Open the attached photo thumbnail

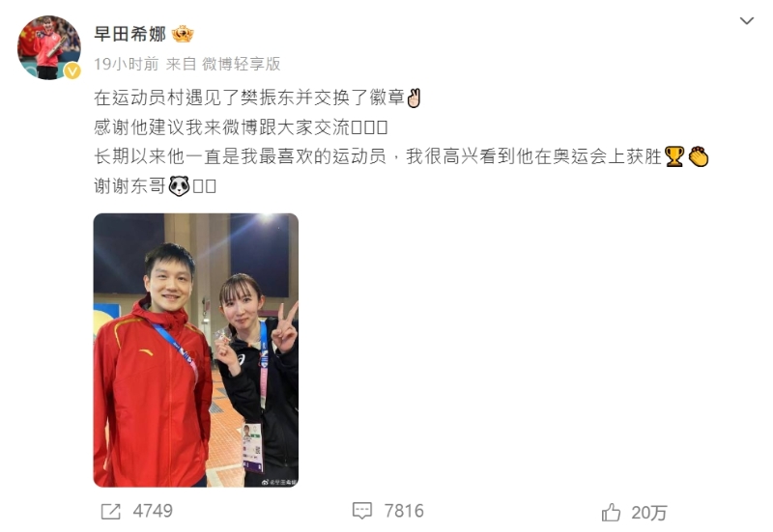coord(196,350)
